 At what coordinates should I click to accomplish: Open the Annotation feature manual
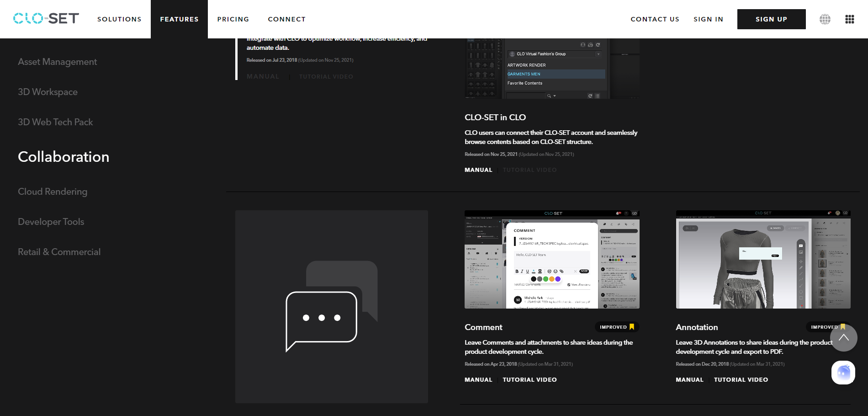point(689,380)
